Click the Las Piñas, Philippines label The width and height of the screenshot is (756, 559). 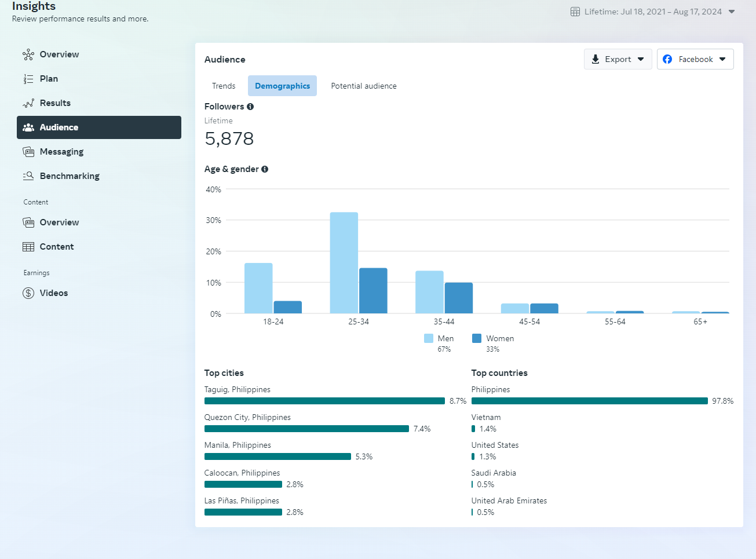tap(242, 500)
